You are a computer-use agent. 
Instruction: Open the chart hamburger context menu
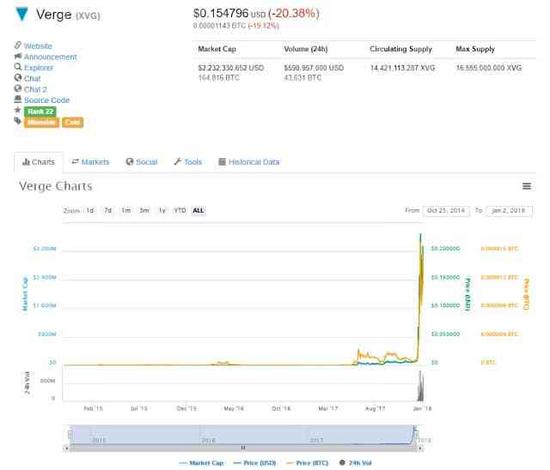tap(526, 186)
